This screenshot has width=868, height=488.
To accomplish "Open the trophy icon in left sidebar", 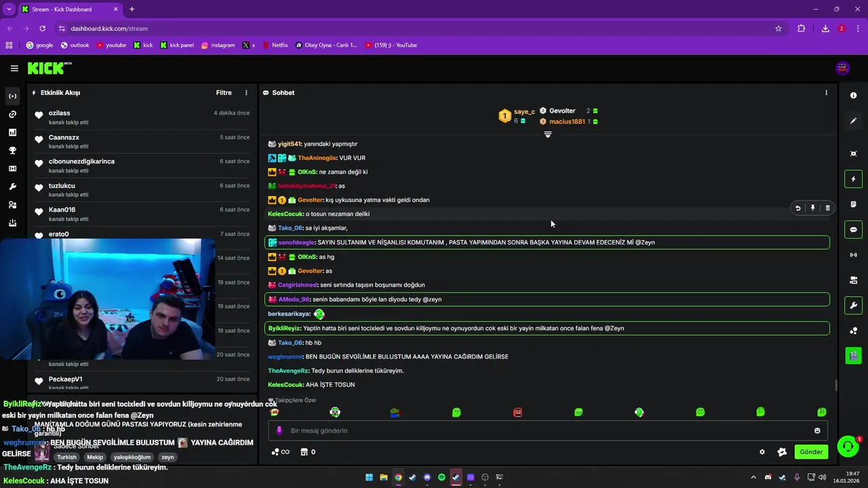I will coord(12,150).
